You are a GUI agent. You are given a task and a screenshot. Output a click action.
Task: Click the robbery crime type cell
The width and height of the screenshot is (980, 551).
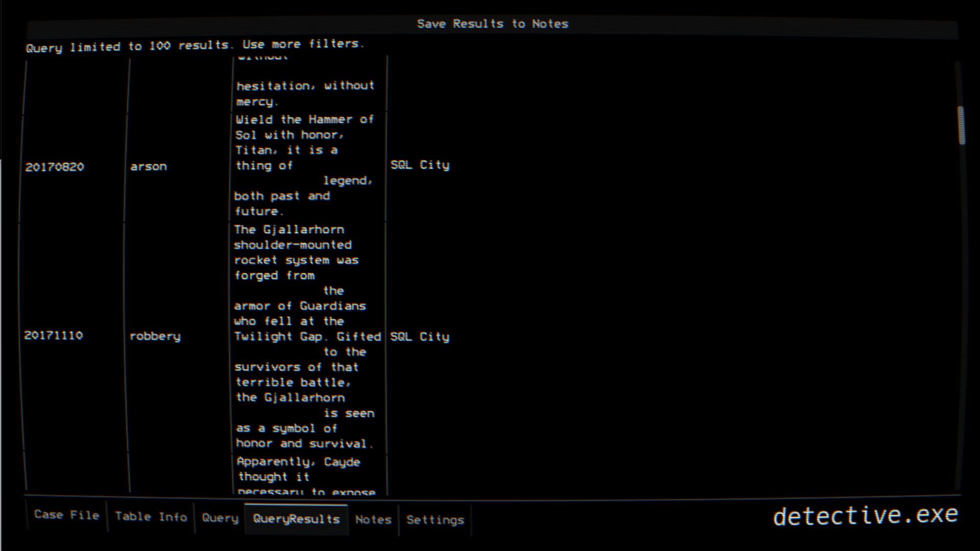(x=155, y=336)
